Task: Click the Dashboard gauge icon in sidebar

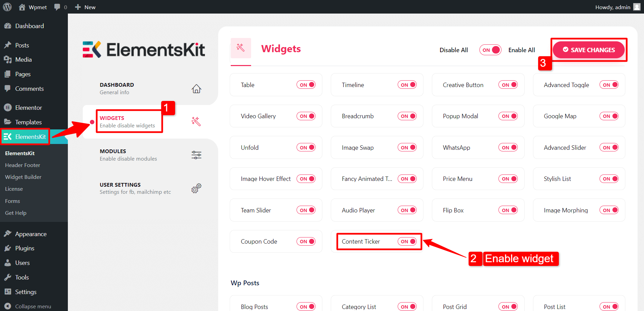Action: 8,26
